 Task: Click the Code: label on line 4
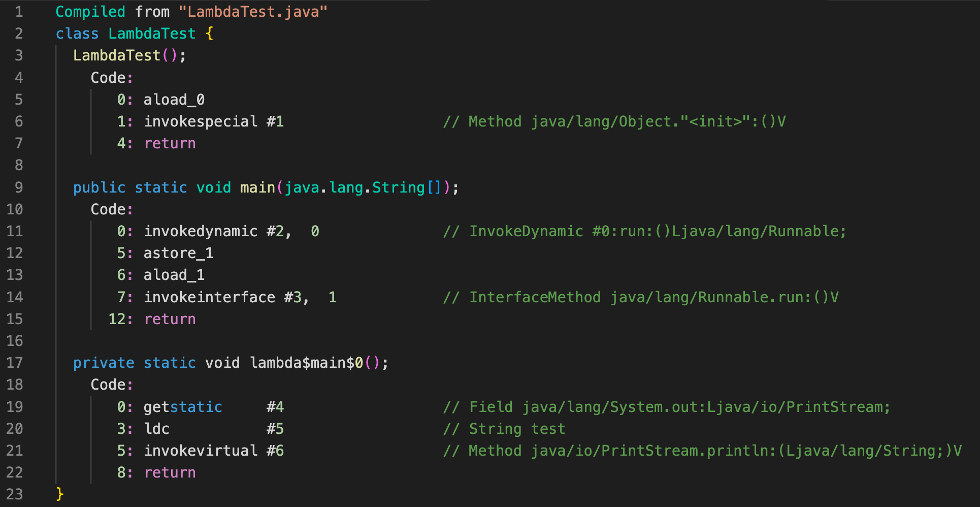click(x=112, y=78)
